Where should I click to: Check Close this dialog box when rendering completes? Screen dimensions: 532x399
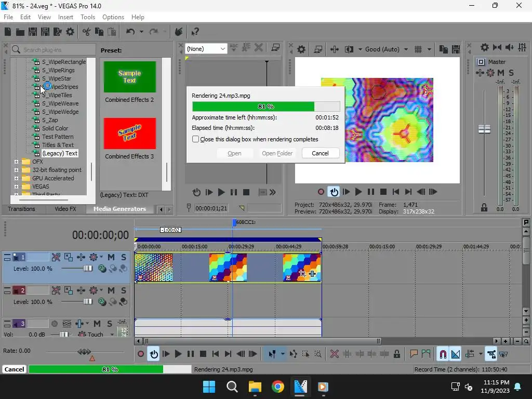tap(195, 139)
